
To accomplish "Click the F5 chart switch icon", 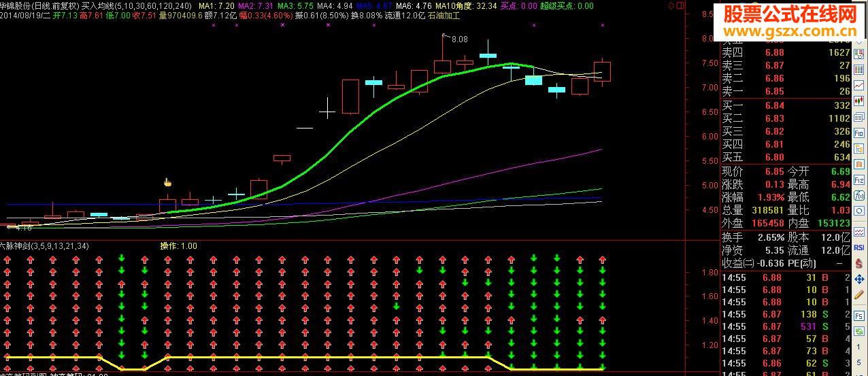I will click(x=859, y=315).
